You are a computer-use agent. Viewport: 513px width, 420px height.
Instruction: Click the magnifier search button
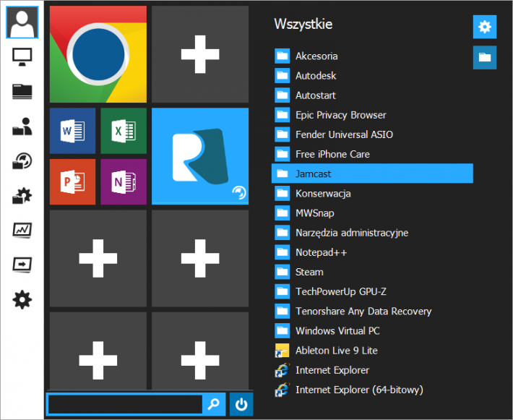click(214, 404)
